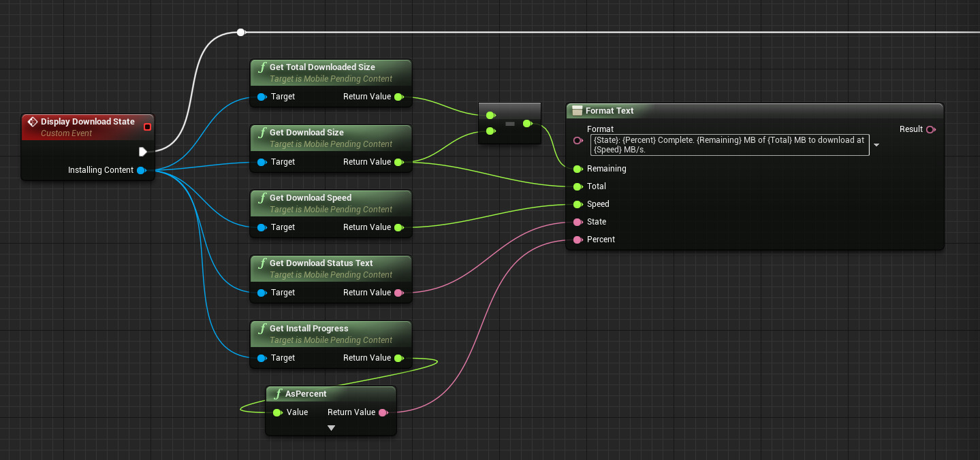980x460 pixels.
Task: Click the Format Text Result output pin
Action: [930, 129]
